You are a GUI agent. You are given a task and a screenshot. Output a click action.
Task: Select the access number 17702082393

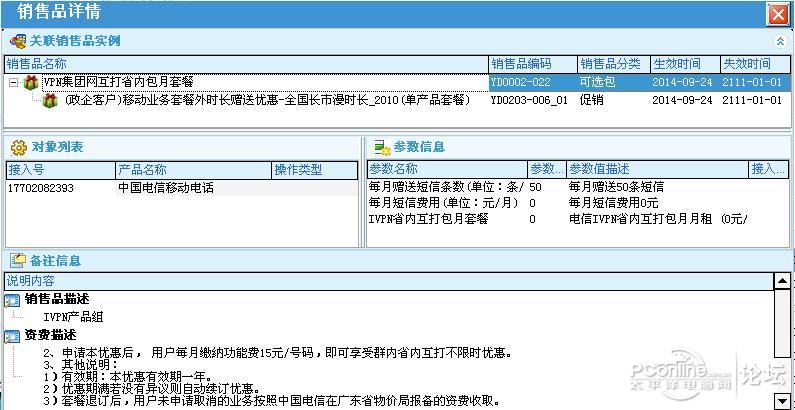[x=41, y=188]
